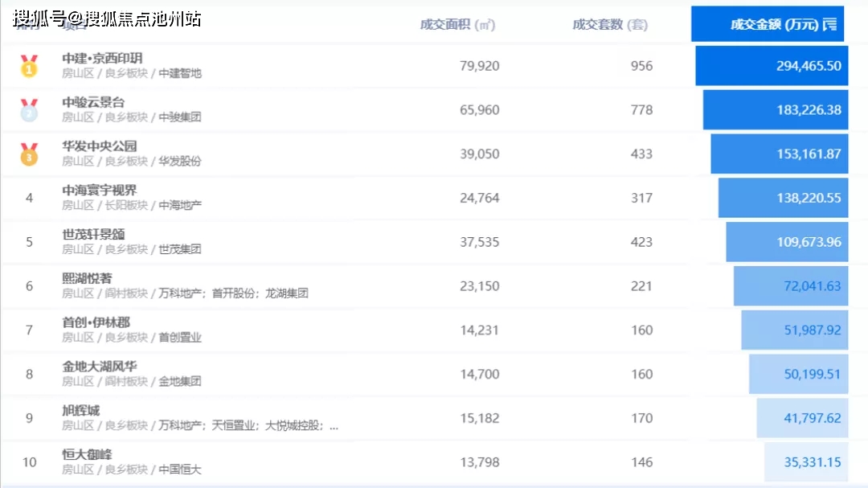
Task: Click units sold value 146
Action: pos(641,462)
